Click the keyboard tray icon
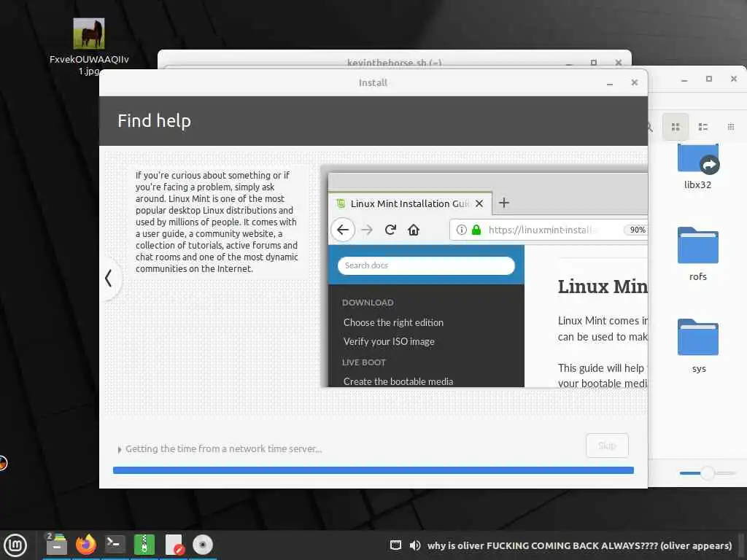747x560 pixels. pos(395,545)
